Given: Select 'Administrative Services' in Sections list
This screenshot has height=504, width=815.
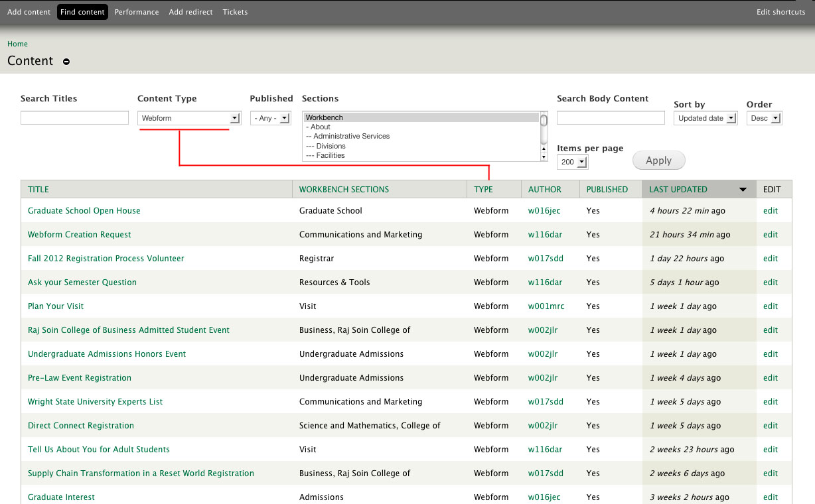Looking at the screenshot, I should [347, 136].
